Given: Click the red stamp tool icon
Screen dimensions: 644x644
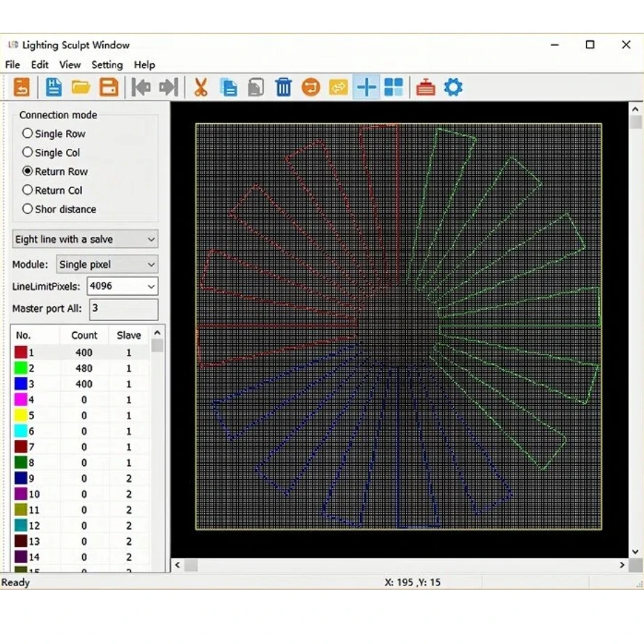Looking at the screenshot, I should pyautogui.click(x=425, y=88).
